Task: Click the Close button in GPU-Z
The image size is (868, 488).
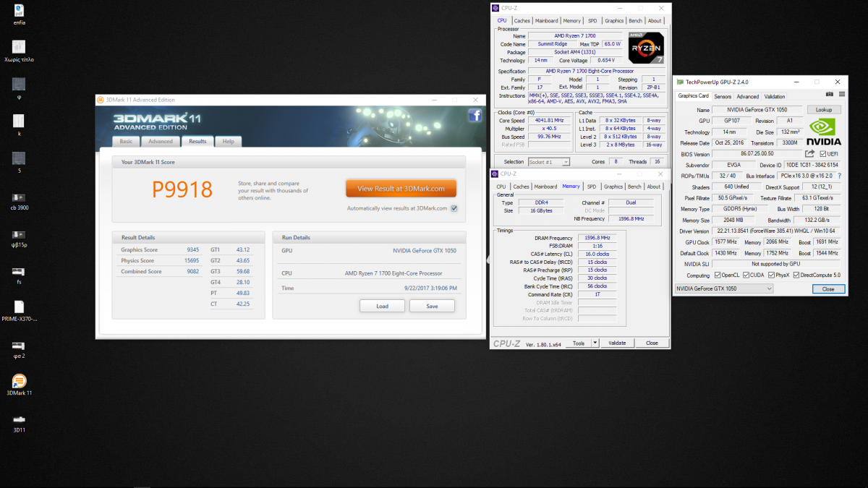Action: [828, 288]
